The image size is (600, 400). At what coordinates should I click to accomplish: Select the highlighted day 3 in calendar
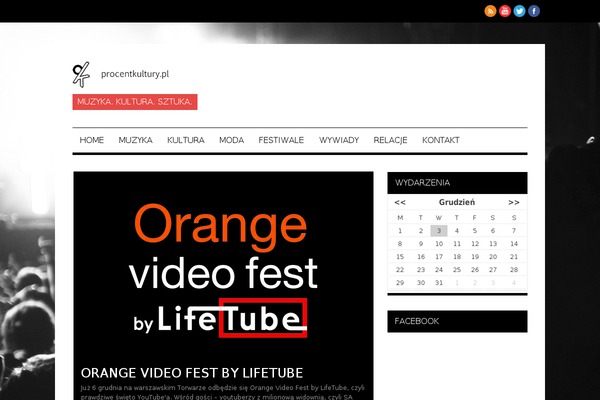[439, 231]
